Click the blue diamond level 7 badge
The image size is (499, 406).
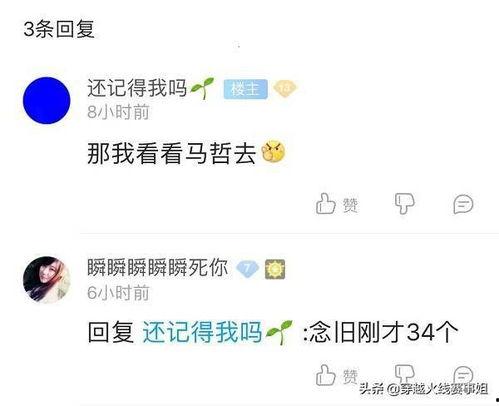click(248, 269)
